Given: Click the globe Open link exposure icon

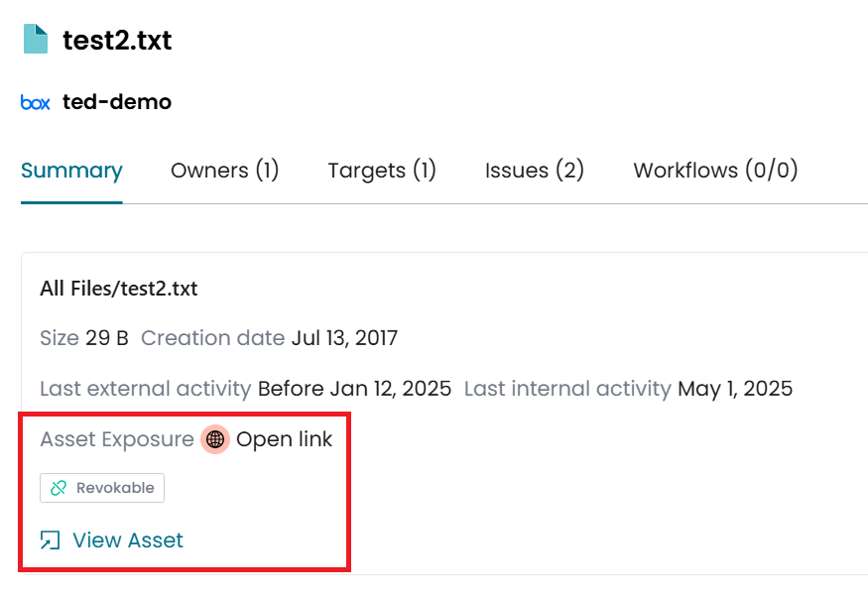Looking at the screenshot, I should point(215,439).
